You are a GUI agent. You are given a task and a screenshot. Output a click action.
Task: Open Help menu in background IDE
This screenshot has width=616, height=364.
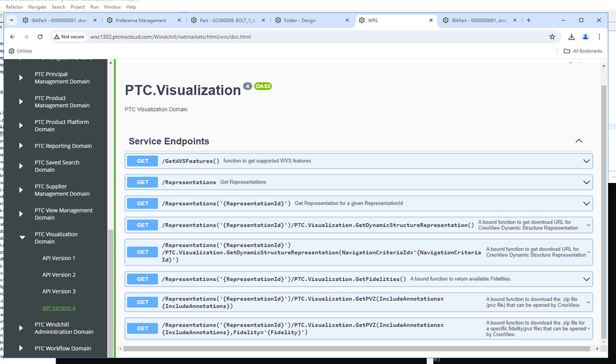pyautogui.click(x=131, y=7)
